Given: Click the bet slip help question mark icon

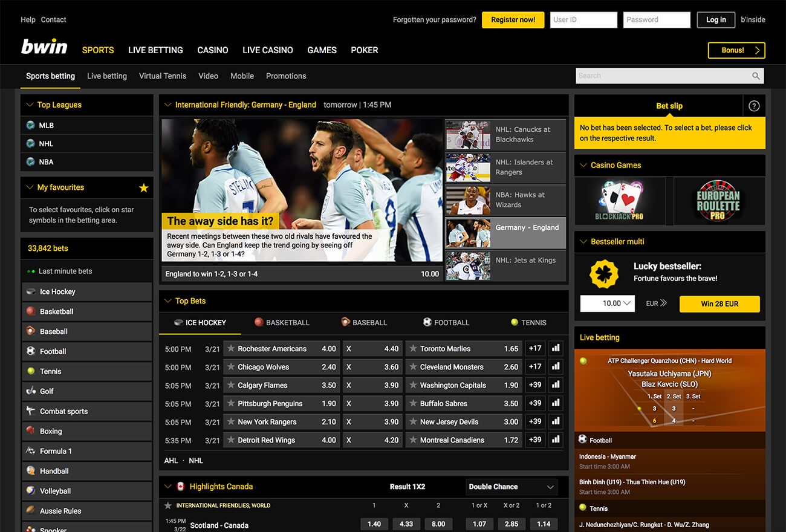Looking at the screenshot, I should [x=753, y=105].
